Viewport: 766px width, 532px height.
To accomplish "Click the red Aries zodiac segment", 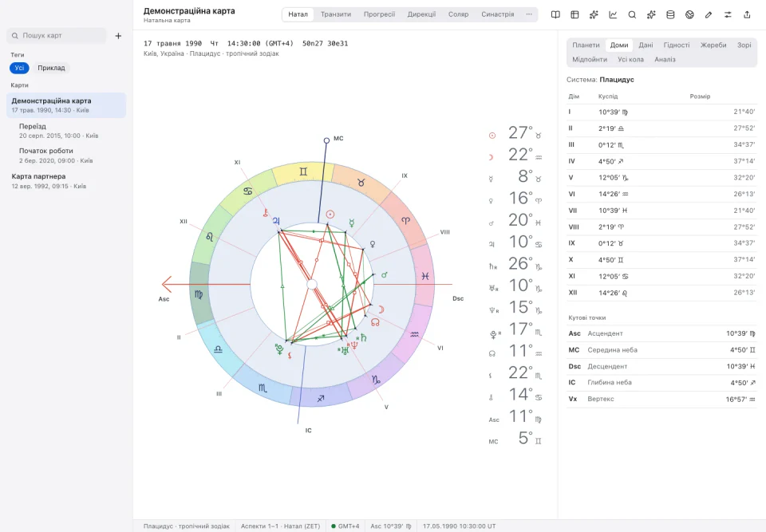I will coord(405,220).
